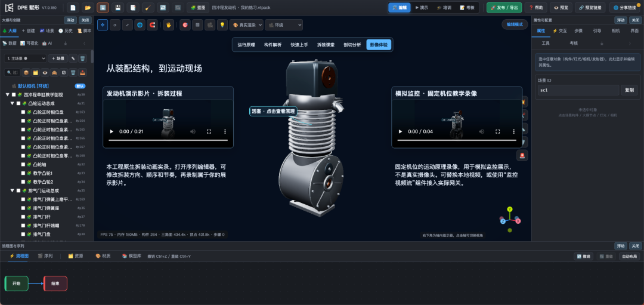
Task: Click the see-no-evil monkey hide icon
Action: 54,72
